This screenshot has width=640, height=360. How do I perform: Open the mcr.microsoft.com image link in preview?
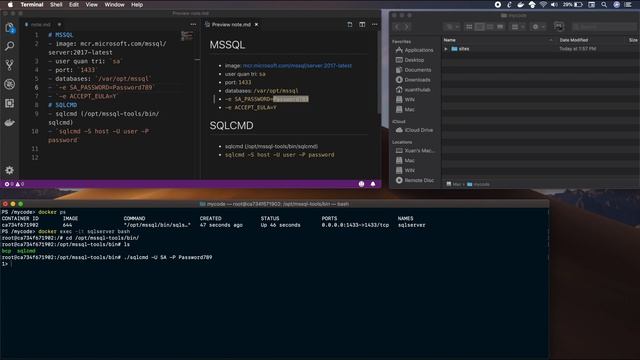tap(297, 66)
